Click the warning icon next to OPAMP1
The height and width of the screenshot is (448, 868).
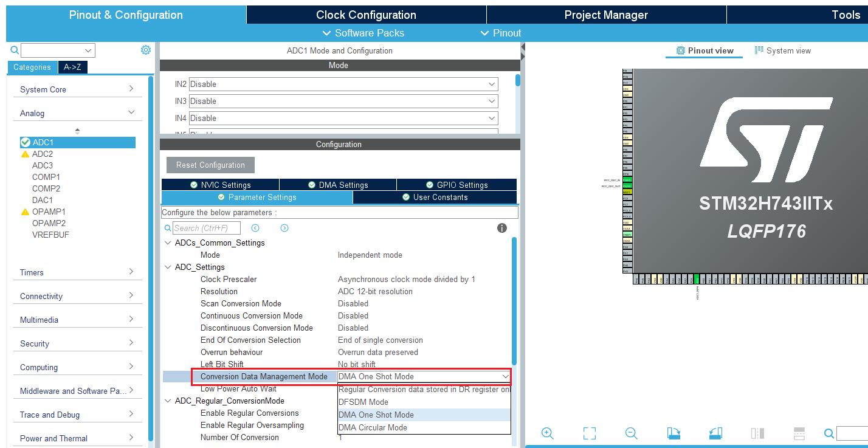[25, 212]
